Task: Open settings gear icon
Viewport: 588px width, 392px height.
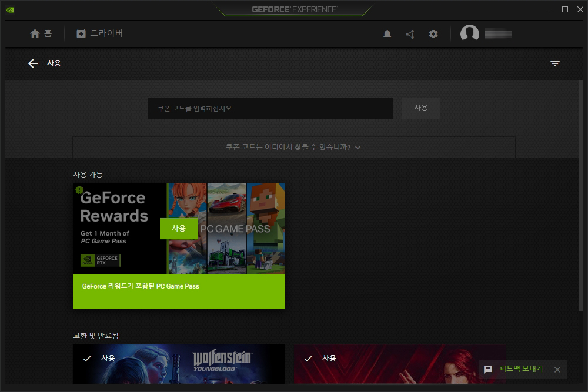Action: click(x=433, y=34)
